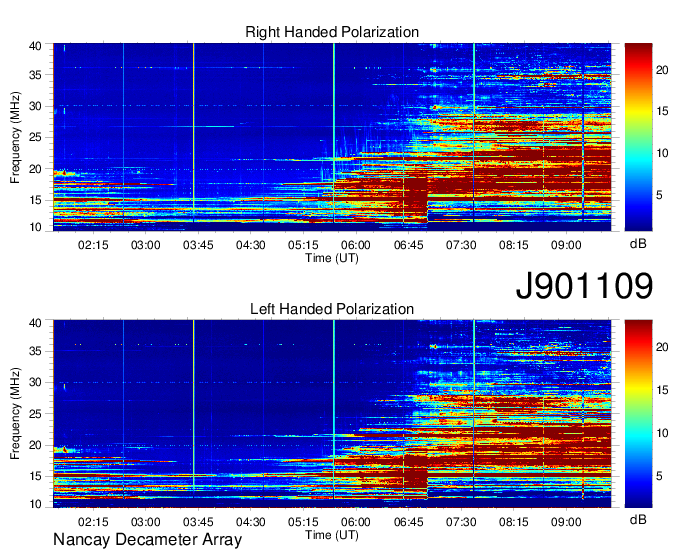This screenshot has width=680, height=552.
Task: Click 'Frequency (MHz)' axis label of top plot
Action: click(15, 137)
